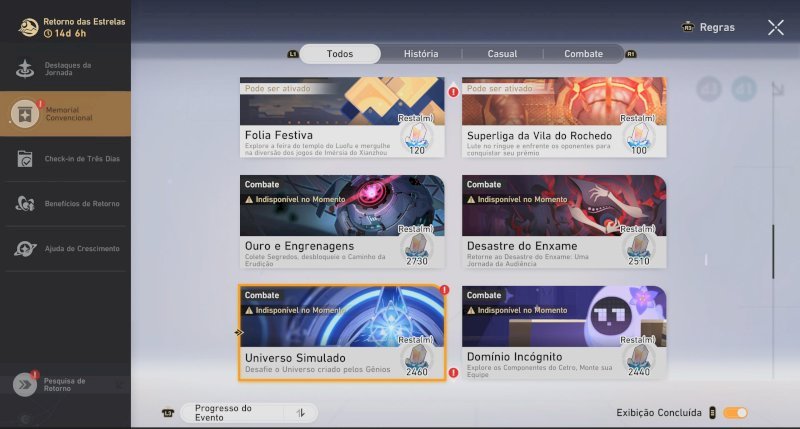
Task: Click the 14d 6h remaining time text
Action: coord(70,33)
